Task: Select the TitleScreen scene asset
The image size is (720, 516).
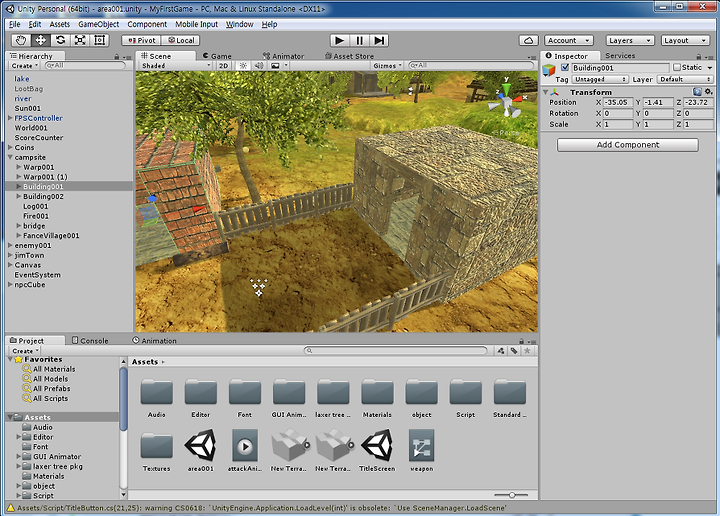Action: (377, 445)
